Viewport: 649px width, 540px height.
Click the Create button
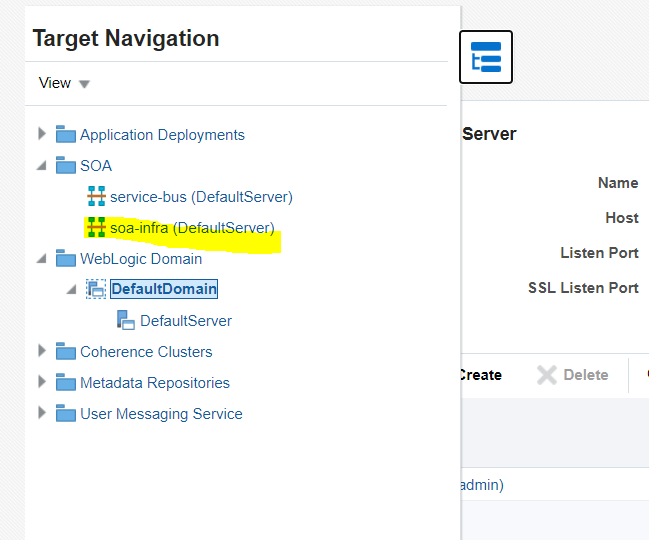[480, 375]
